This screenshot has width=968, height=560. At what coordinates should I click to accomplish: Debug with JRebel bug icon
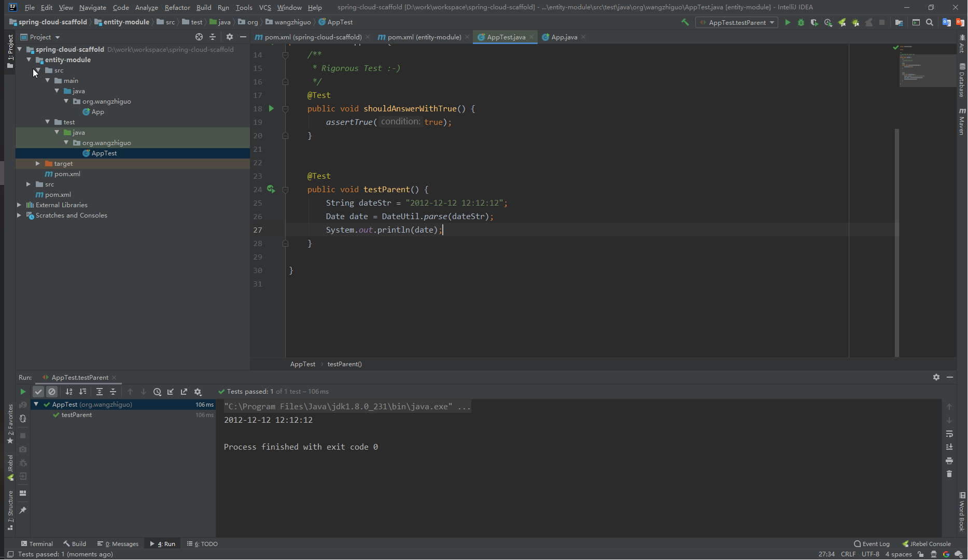click(x=855, y=22)
